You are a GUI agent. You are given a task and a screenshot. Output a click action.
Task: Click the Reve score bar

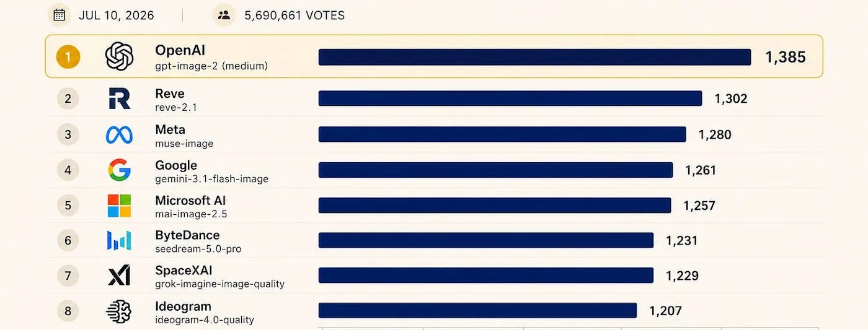[510, 98]
